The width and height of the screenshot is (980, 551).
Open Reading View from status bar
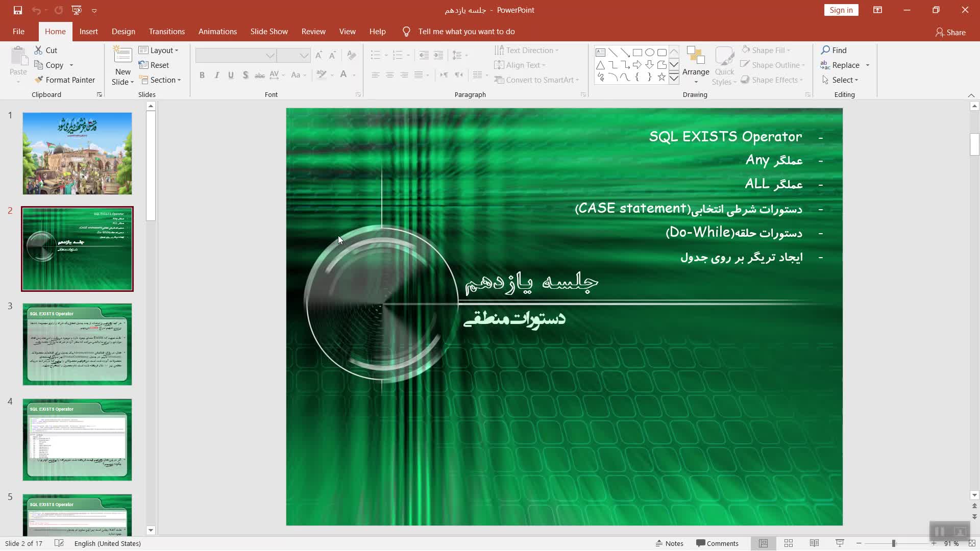[814, 543]
